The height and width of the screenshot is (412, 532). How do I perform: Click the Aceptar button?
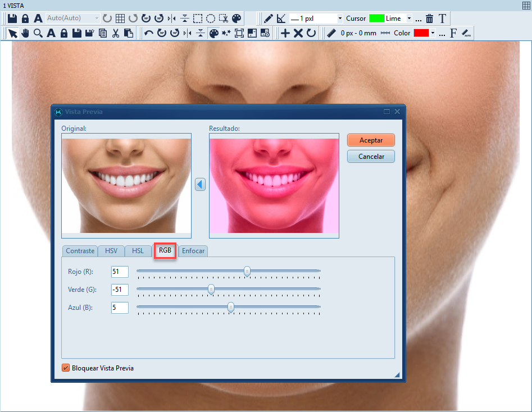pos(371,140)
